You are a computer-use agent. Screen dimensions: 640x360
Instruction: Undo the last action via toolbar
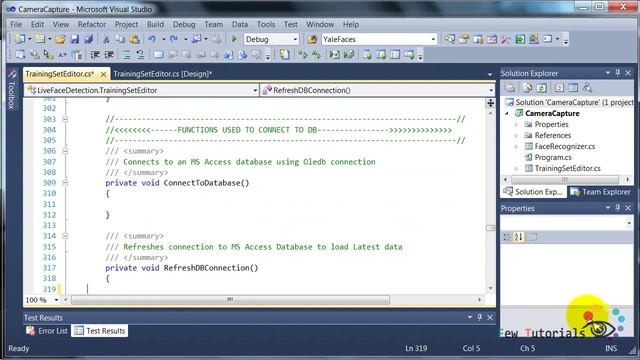tap(152, 39)
